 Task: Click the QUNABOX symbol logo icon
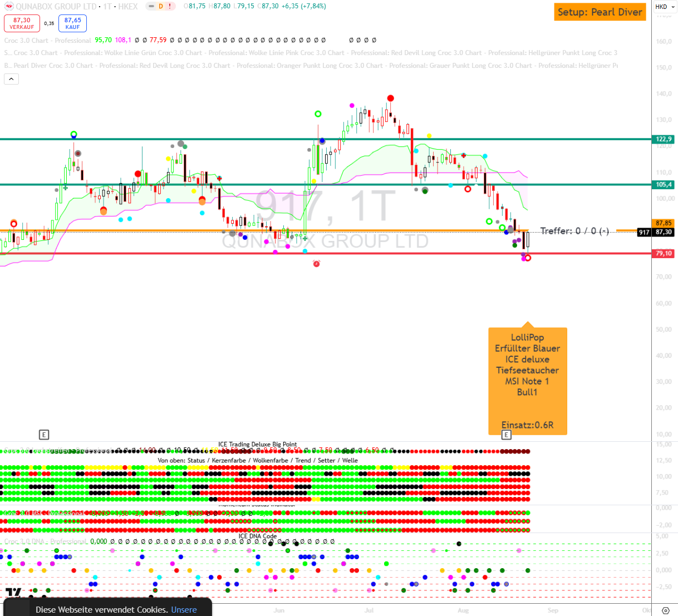(9, 6)
